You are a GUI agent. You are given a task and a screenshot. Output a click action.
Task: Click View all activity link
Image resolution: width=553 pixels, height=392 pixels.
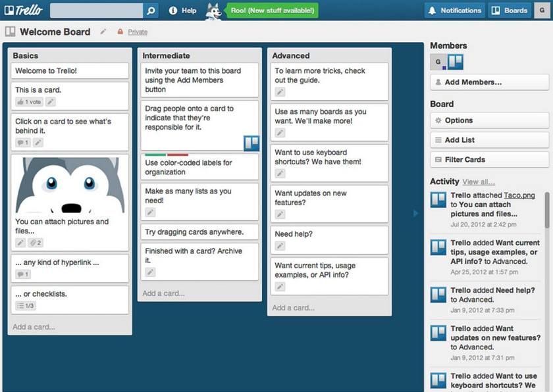pyautogui.click(x=479, y=182)
